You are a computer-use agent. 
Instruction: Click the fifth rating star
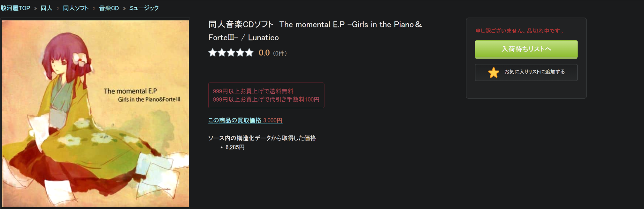249,53
